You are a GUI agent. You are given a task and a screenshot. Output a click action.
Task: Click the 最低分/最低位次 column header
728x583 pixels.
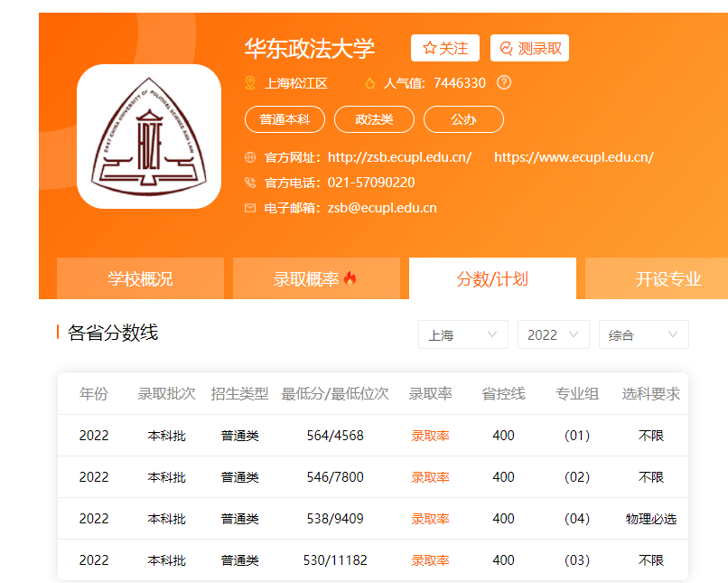(335, 394)
